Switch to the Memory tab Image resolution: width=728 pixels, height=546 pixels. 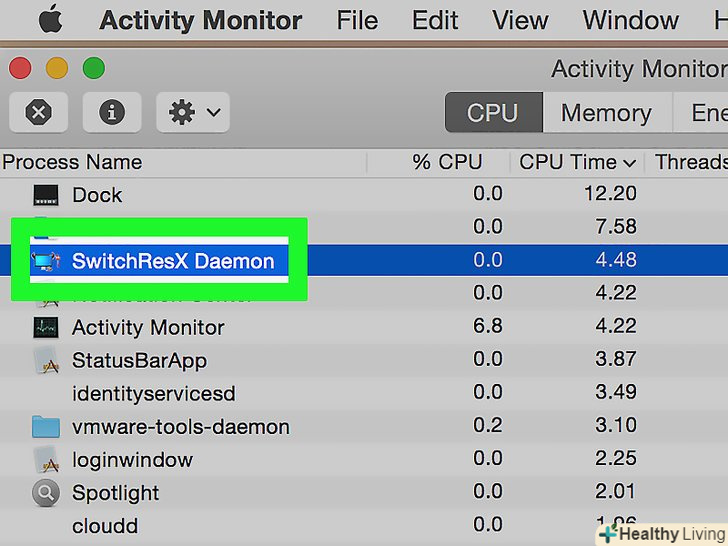click(x=606, y=112)
